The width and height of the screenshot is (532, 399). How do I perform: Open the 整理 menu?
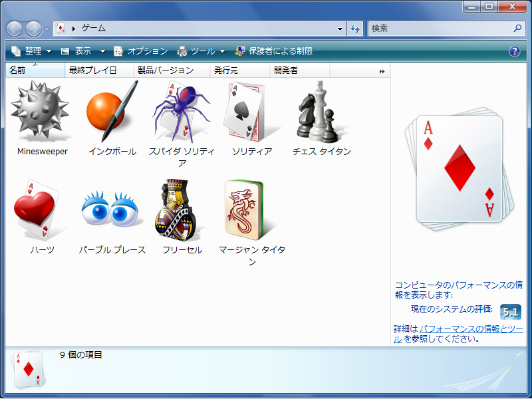(31, 51)
